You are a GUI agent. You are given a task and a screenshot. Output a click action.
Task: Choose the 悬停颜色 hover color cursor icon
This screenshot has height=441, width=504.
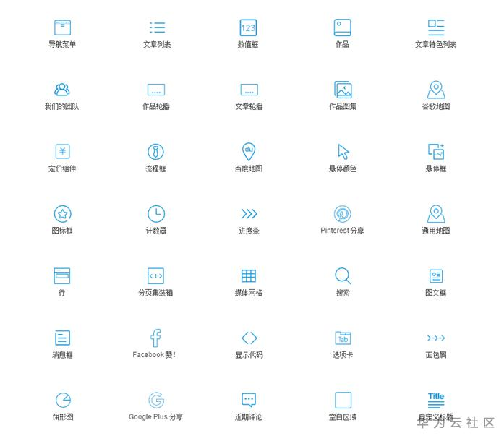(x=343, y=152)
